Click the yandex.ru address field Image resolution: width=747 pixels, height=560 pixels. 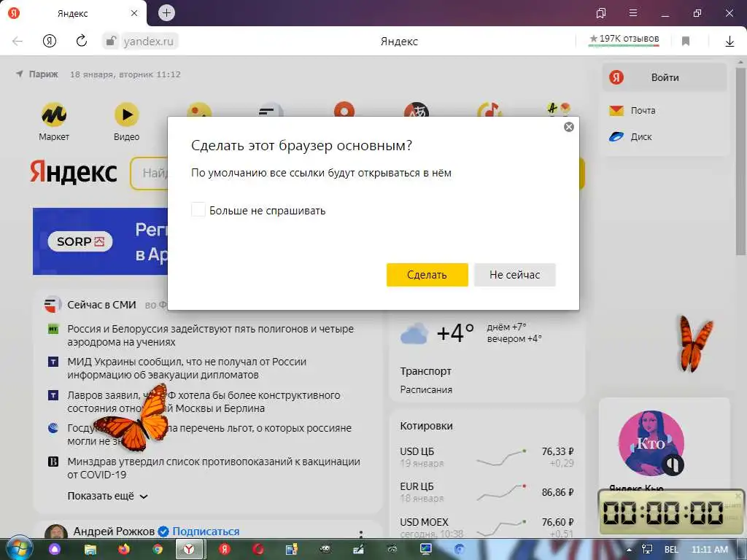pos(149,42)
